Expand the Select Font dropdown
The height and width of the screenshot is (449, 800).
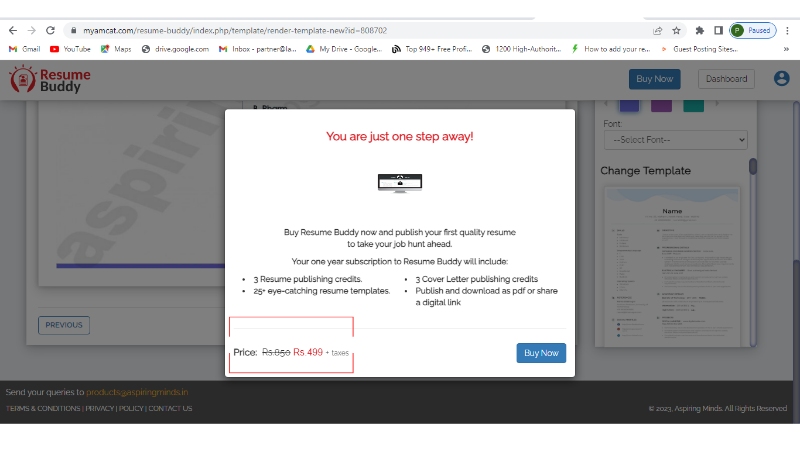click(675, 140)
